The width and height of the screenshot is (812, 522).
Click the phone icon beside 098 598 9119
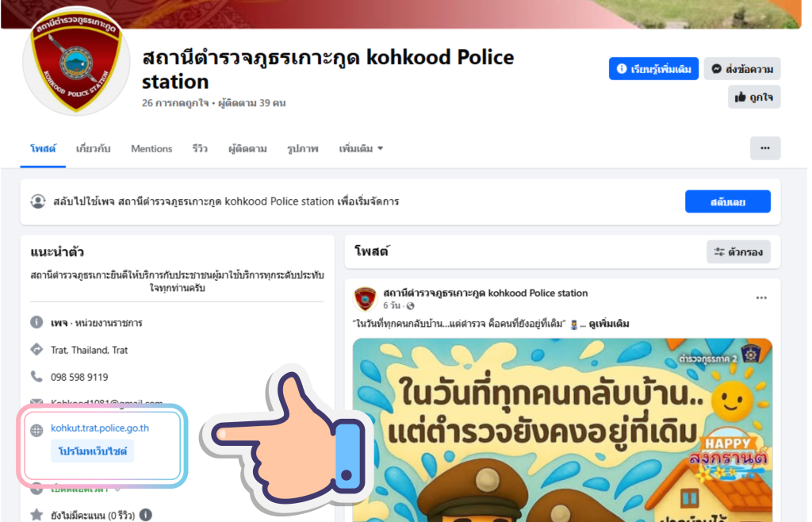[x=36, y=377]
